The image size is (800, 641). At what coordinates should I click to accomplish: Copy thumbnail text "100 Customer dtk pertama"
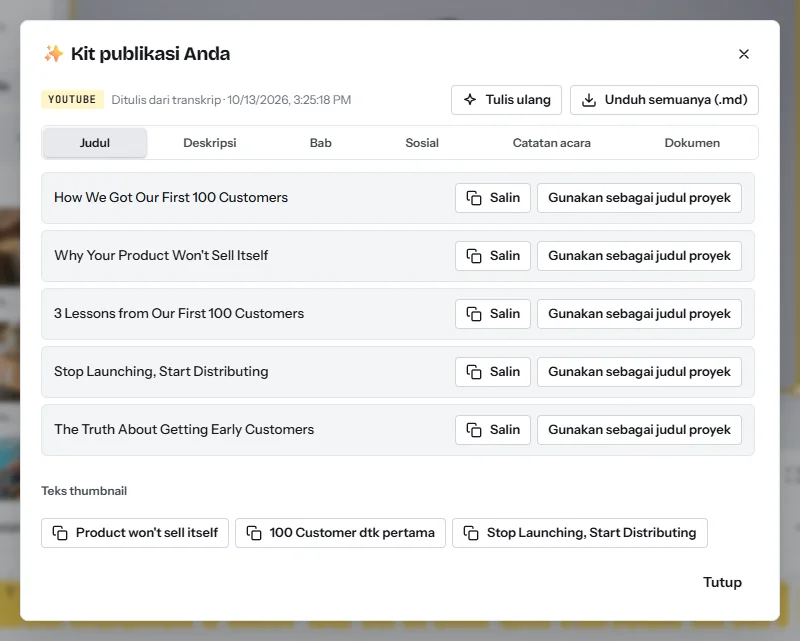pyautogui.click(x=340, y=533)
